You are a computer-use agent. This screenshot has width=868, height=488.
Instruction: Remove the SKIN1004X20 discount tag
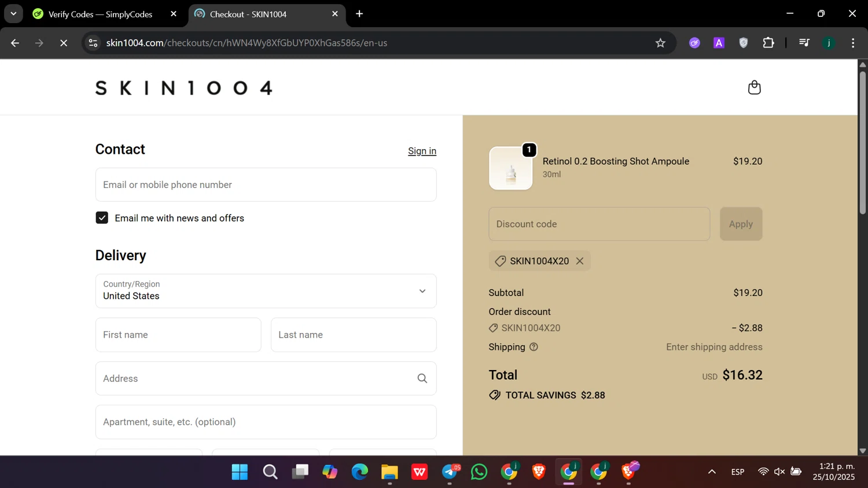pos(579,261)
